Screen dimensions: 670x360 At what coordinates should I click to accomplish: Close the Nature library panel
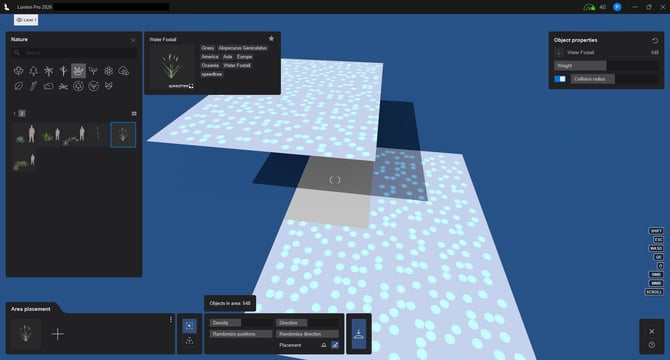point(133,40)
